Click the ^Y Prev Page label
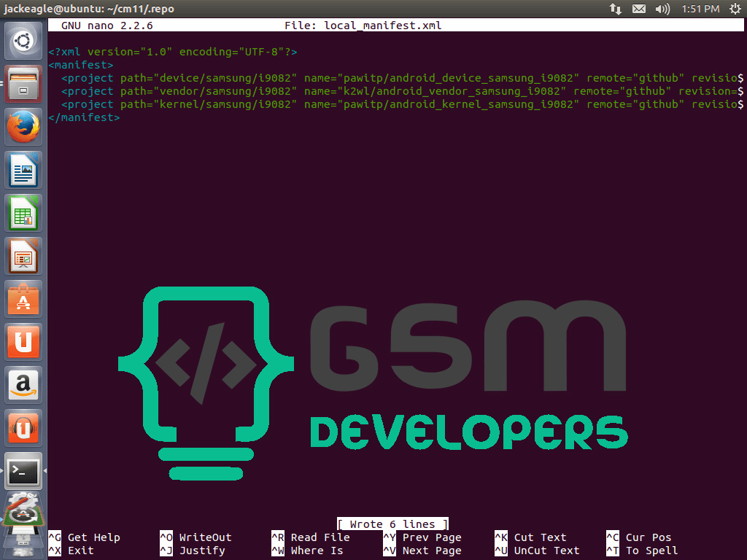 (x=422, y=537)
